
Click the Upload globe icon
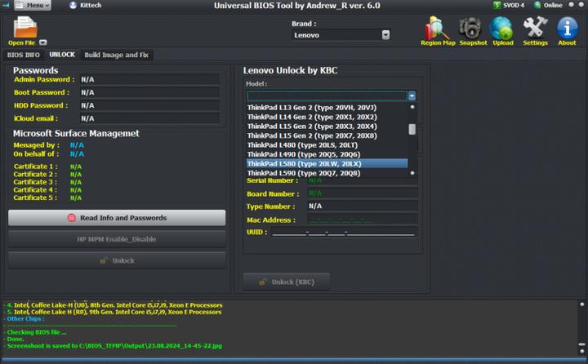502,29
